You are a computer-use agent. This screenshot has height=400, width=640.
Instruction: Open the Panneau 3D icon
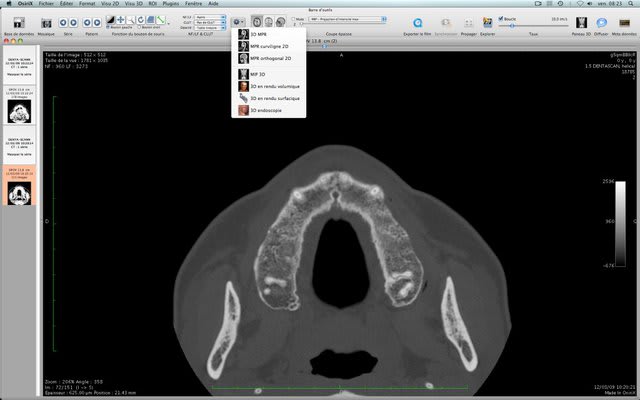point(581,21)
